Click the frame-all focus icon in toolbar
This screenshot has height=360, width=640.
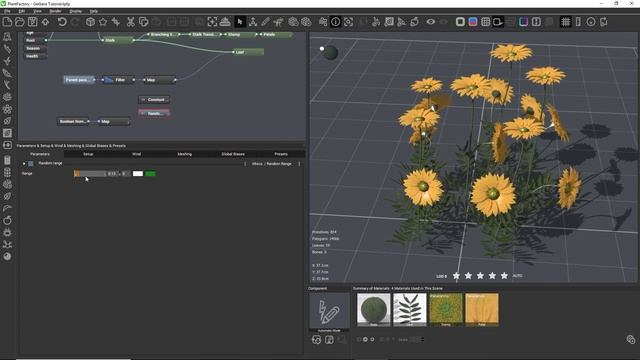(x=212, y=22)
